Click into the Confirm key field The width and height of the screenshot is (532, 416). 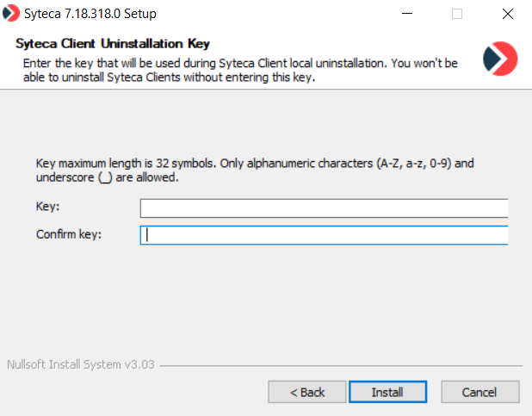coord(324,235)
